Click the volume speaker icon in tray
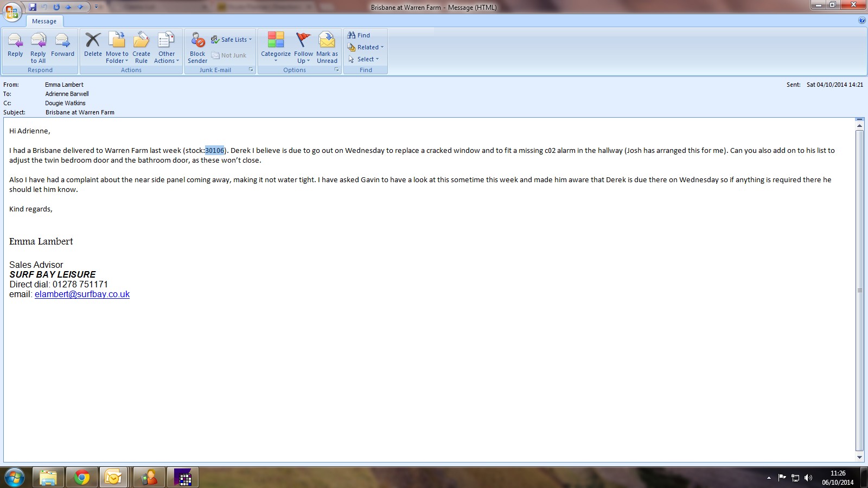 808,478
